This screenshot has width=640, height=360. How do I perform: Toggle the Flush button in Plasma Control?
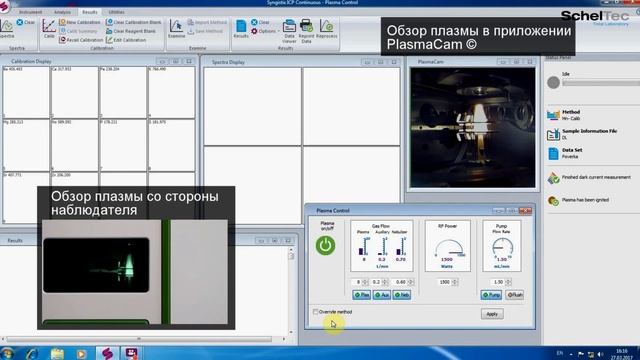click(515, 295)
